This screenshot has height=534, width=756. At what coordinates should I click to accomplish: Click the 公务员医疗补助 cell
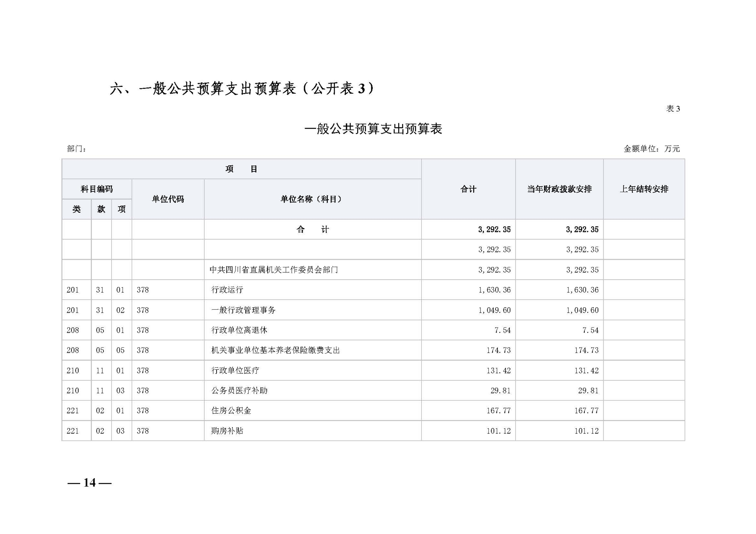point(239,390)
